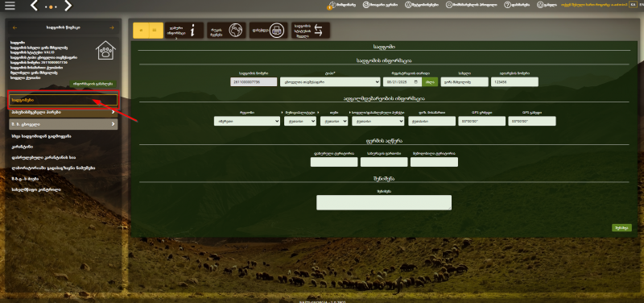Switch language to EN
Viewport: 644px width, 303px height.
[641, 5]
